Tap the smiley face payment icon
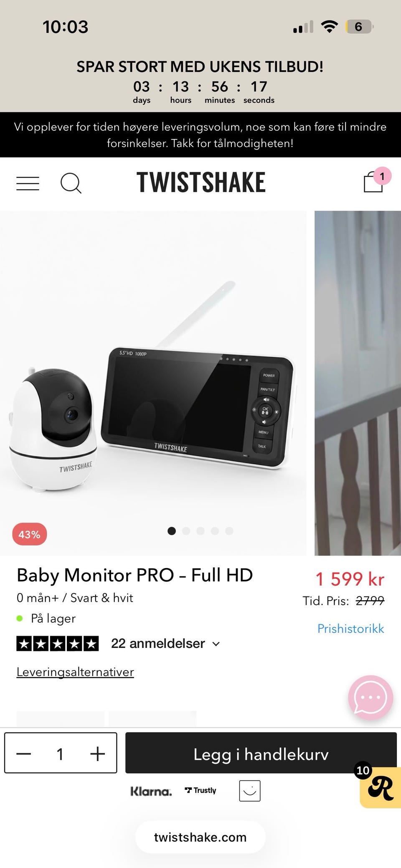401x868 pixels. coord(250,791)
